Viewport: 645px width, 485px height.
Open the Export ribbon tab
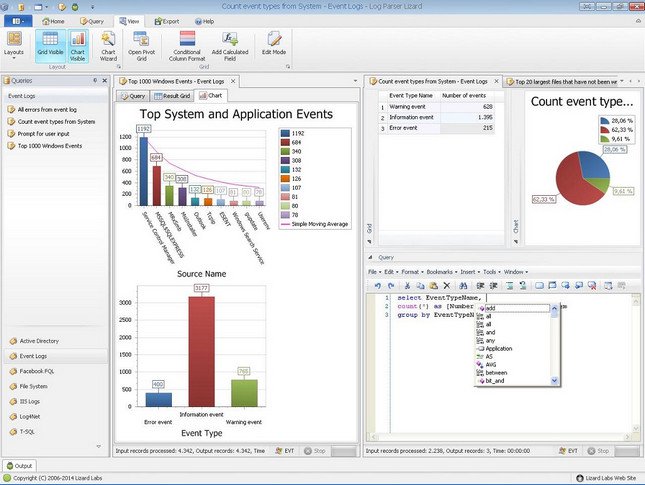pyautogui.click(x=166, y=20)
